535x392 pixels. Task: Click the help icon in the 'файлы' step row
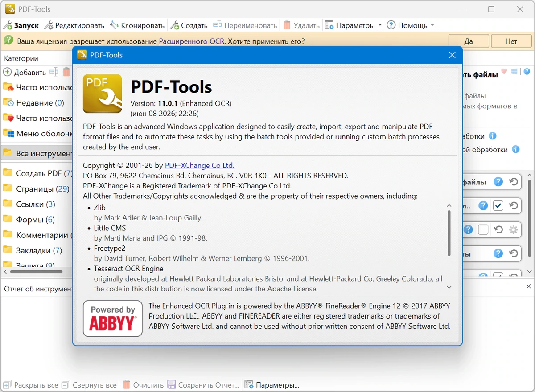(498, 182)
